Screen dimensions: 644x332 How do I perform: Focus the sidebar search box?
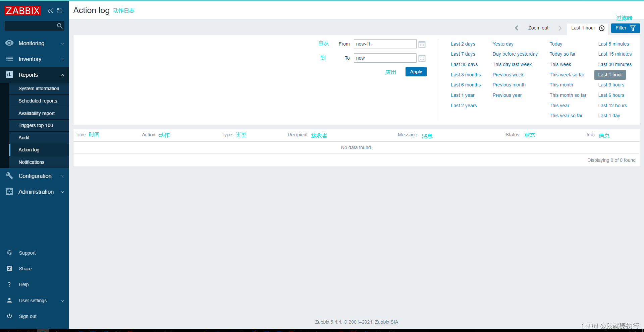(35, 26)
